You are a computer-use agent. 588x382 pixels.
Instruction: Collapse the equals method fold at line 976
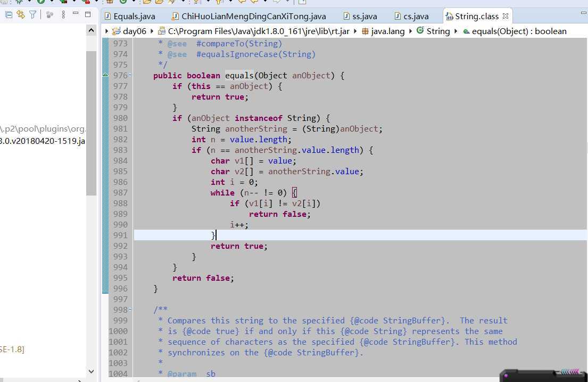(130, 75)
